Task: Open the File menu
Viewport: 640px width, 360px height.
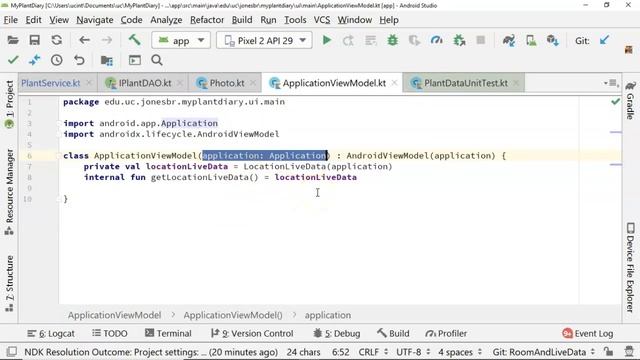Action: pyautogui.click(x=11, y=20)
